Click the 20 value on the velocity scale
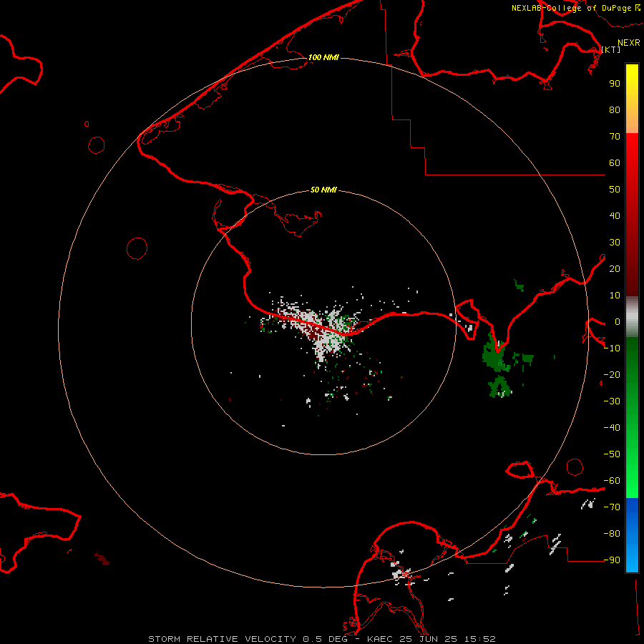644x644 pixels. point(615,269)
